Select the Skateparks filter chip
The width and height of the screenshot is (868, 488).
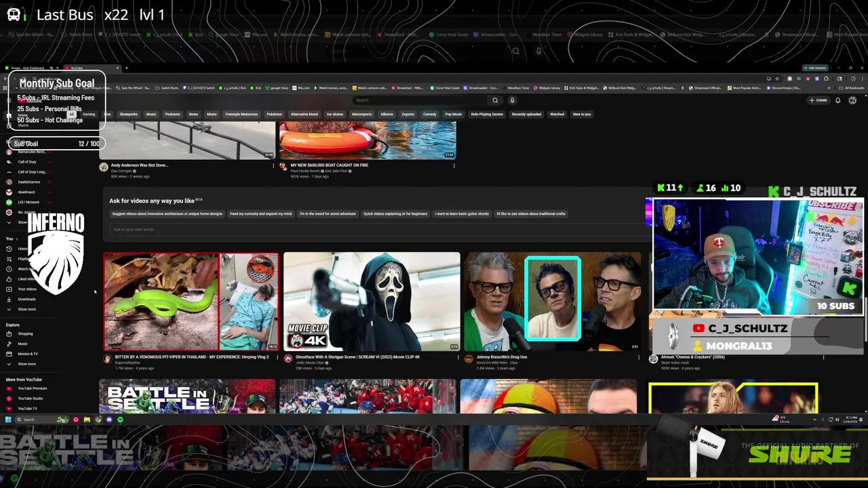click(128, 114)
